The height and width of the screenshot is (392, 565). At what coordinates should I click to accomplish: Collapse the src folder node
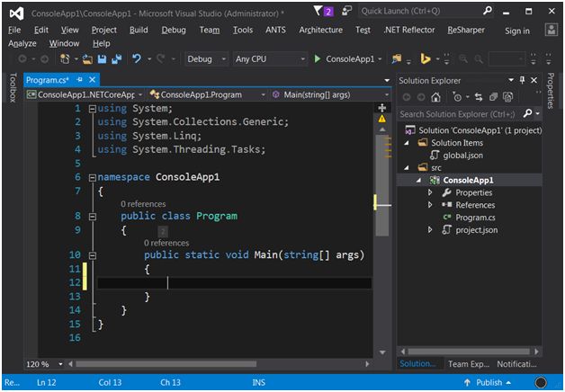408,168
